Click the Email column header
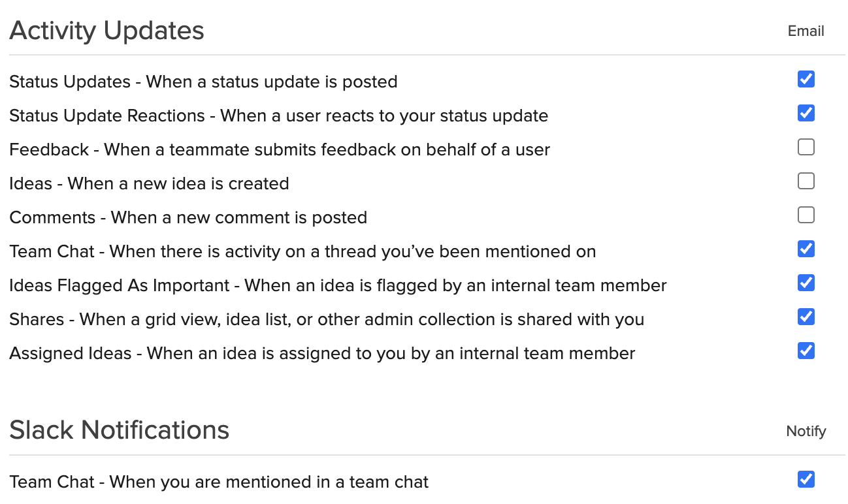 coord(806,31)
